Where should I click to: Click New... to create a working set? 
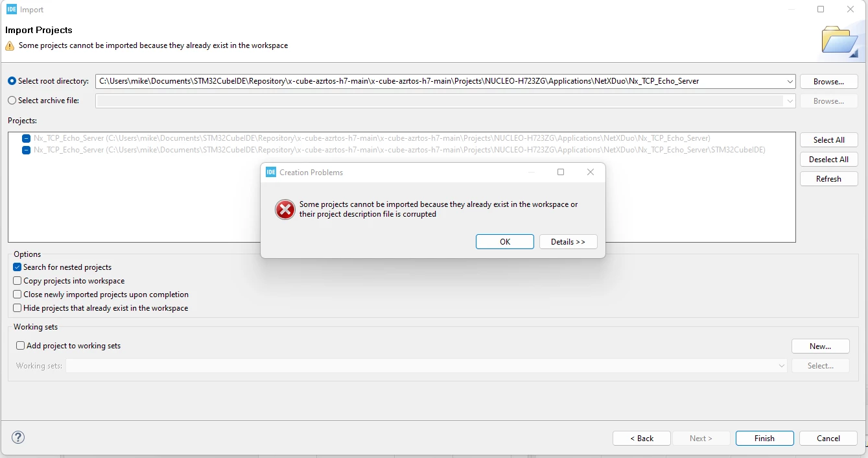[x=820, y=346]
